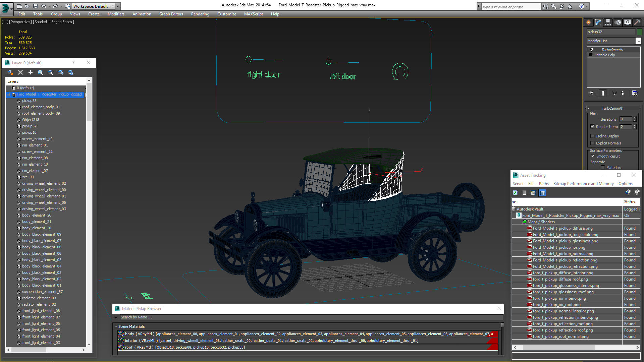Open Bitmap Performance and Memory menu

[583, 184]
